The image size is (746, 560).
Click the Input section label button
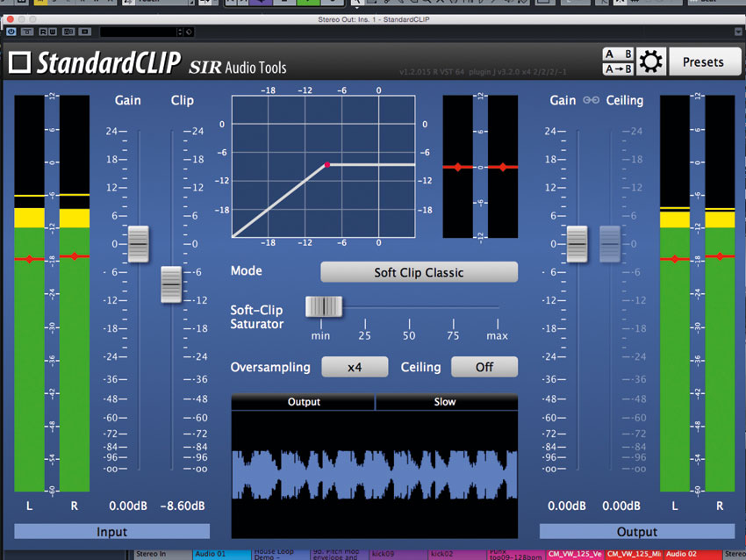(x=111, y=531)
